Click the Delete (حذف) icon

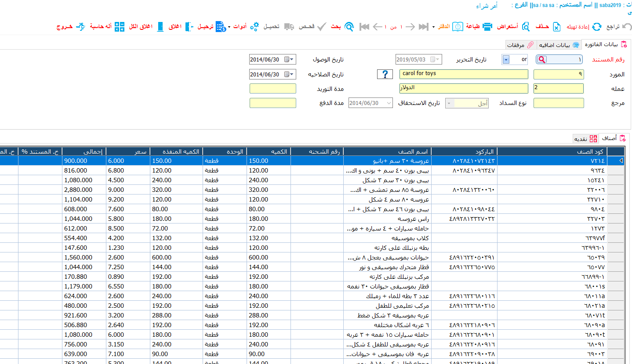pos(556,27)
